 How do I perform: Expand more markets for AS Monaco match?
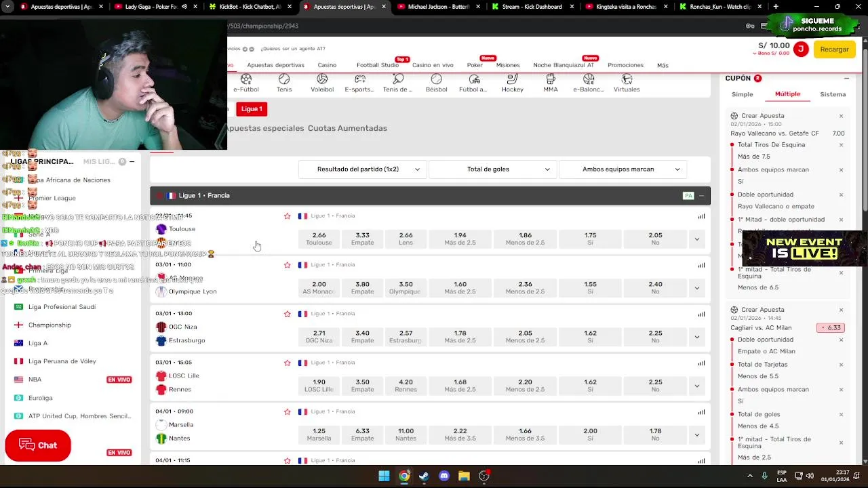pos(696,287)
